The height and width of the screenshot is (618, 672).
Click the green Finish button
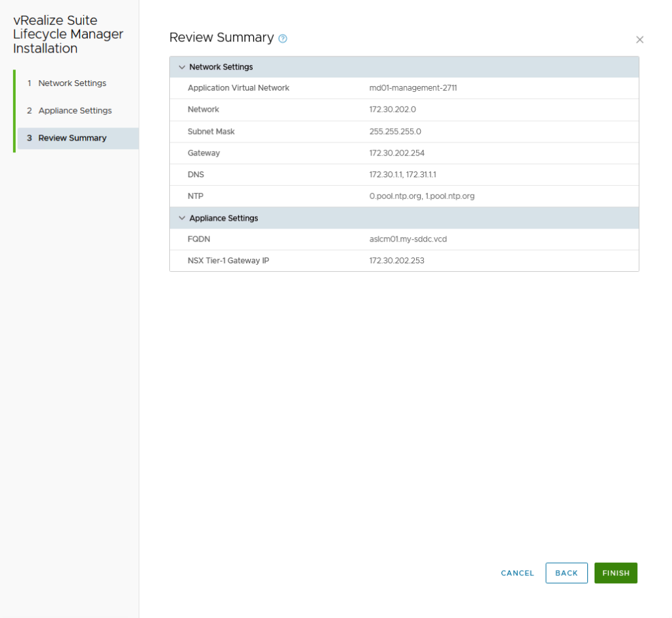point(616,573)
